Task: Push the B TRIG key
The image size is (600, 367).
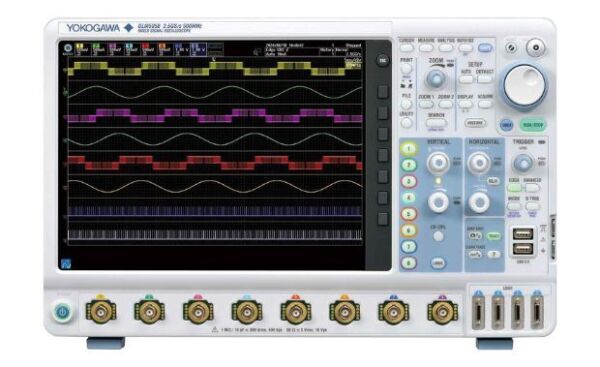Action: [532, 206]
